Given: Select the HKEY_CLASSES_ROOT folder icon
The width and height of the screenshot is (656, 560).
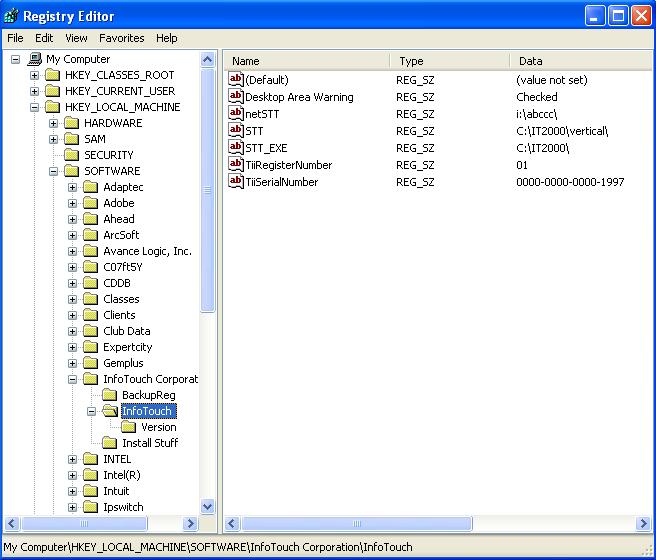Looking at the screenshot, I should [x=52, y=75].
